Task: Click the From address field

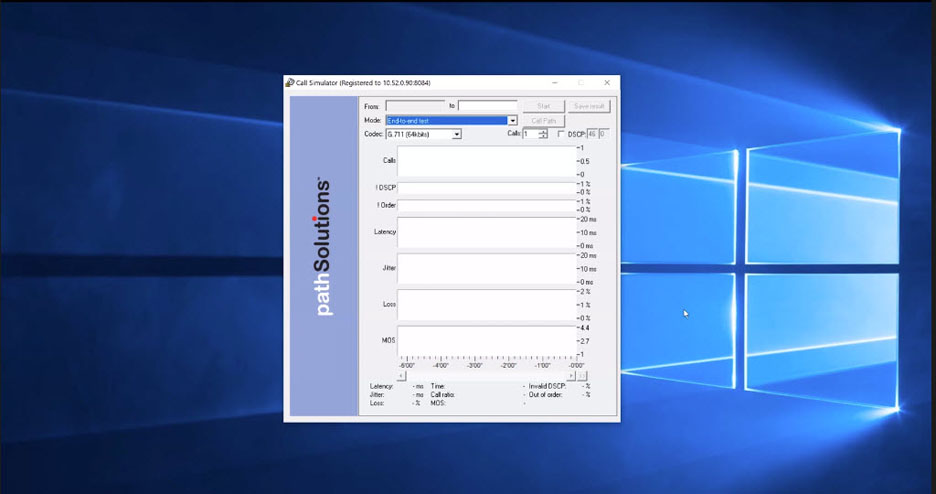Action: click(415, 106)
